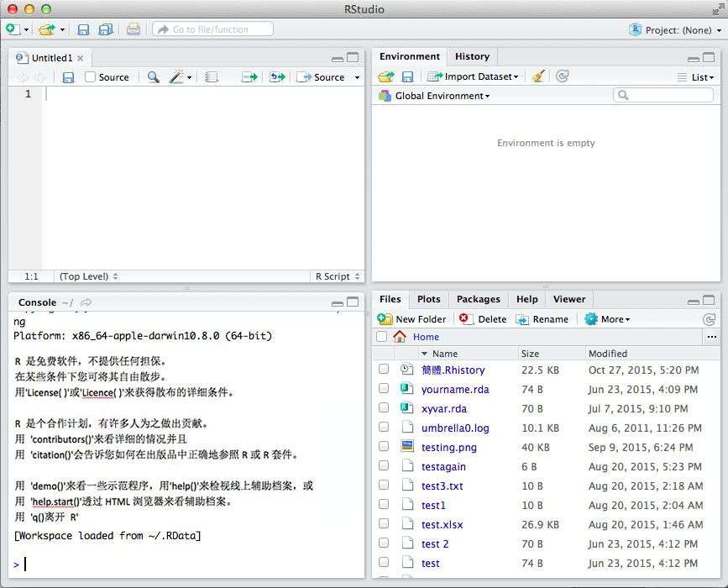The width and height of the screenshot is (728, 588).
Task: Switch to the Viewer tab
Action: pyautogui.click(x=569, y=299)
